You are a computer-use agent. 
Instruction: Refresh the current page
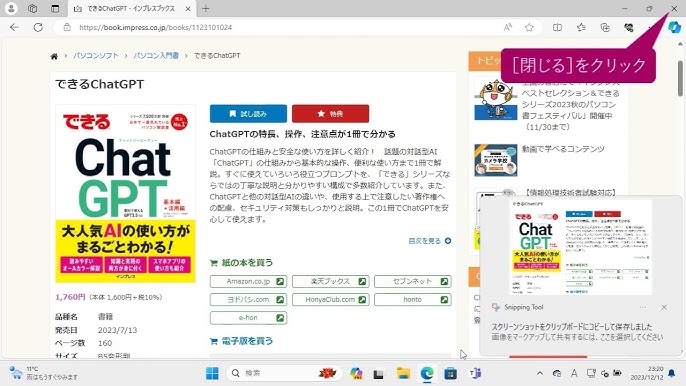tap(38, 27)
